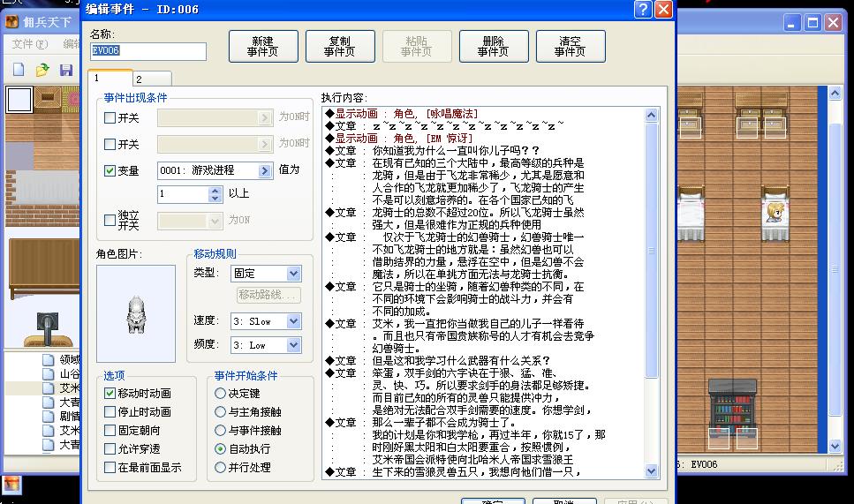The width and height of the screenshot is (854, 504).
Task: Select the first blank tile in tileset
Action: pyautogui.click(x=19, y=100)
